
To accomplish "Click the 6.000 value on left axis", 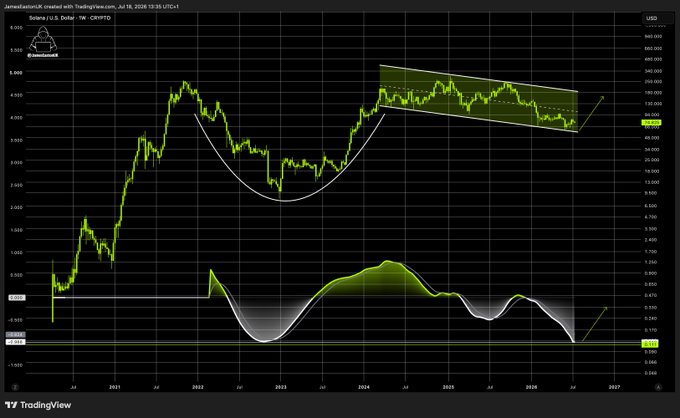I will [16, 27].
